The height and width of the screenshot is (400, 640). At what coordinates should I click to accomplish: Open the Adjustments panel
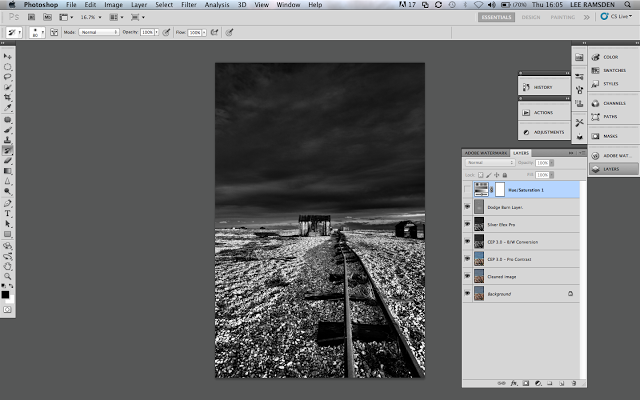544,132
